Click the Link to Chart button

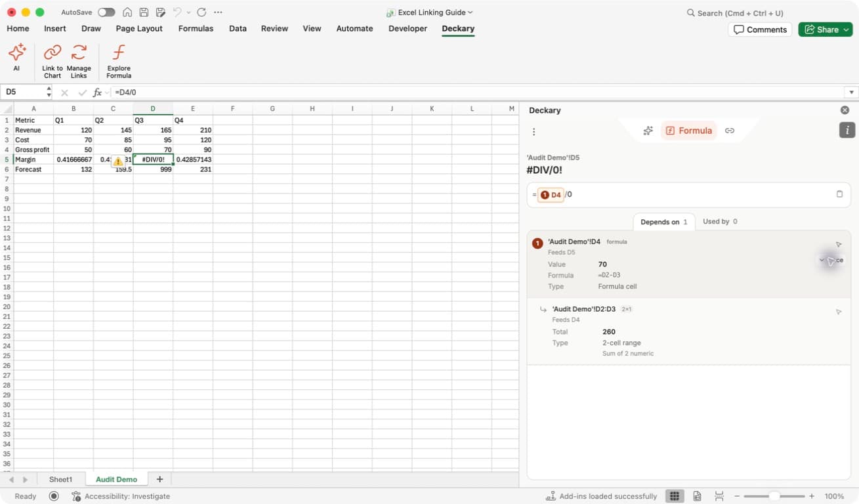click(52, 61)
